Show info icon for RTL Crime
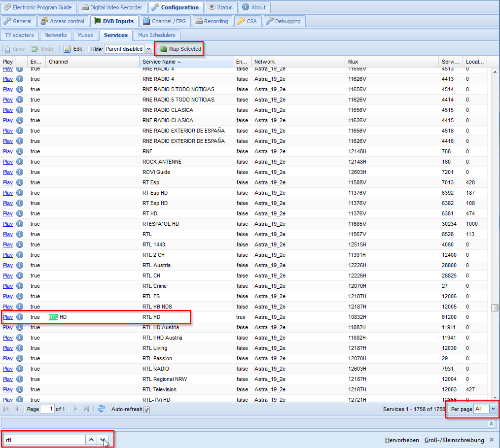 (20, 286)
